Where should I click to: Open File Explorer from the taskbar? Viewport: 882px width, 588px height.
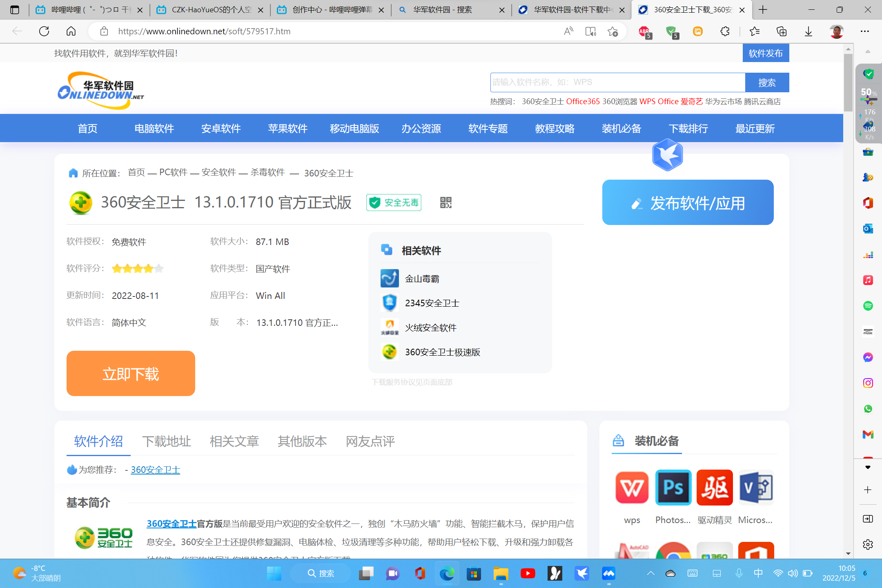tap(501, 574)
